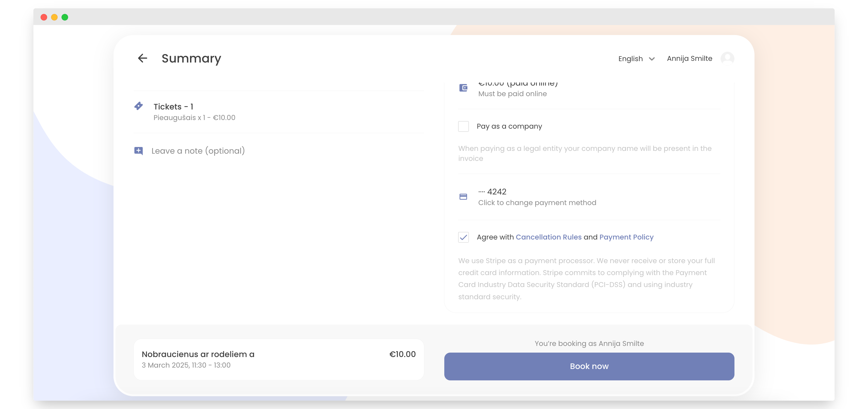Click the Leave a note field
The width and height of the screenshot is (868, 409).
198,151
